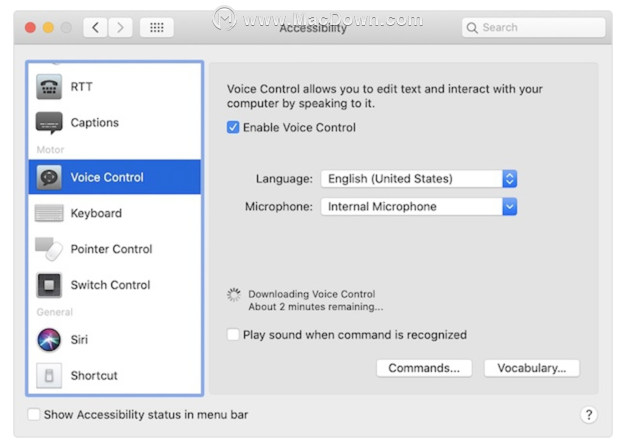The image size is (636, 447).
Task: Expand the Microphone dropdown arrow
Action: [509, 207]
